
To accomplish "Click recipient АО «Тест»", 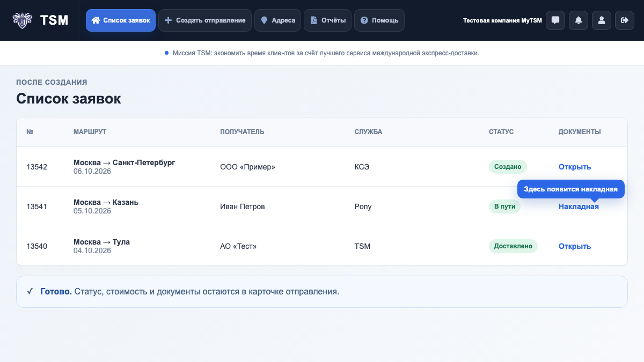I will (238, 246).
